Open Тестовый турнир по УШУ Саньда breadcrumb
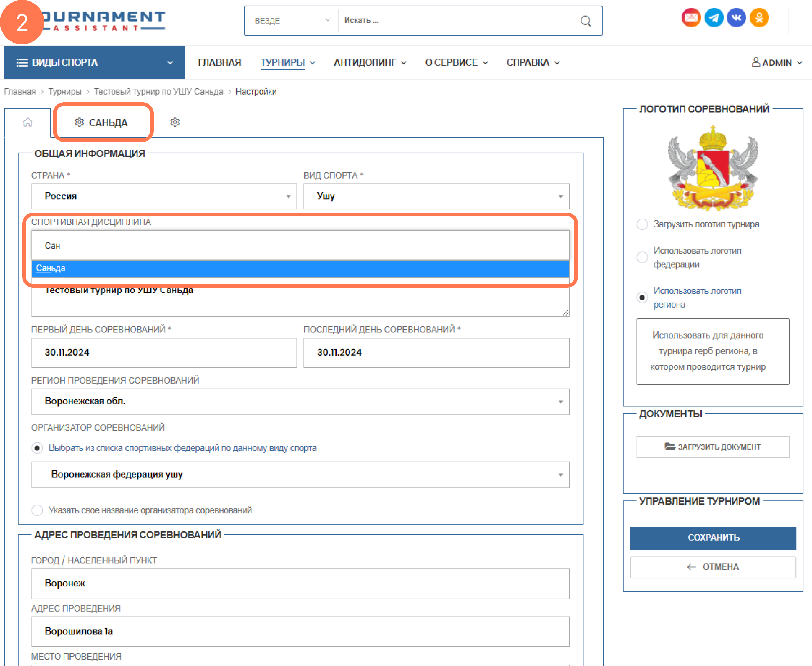This screenshot has width=812, height=666. point(158,92)
